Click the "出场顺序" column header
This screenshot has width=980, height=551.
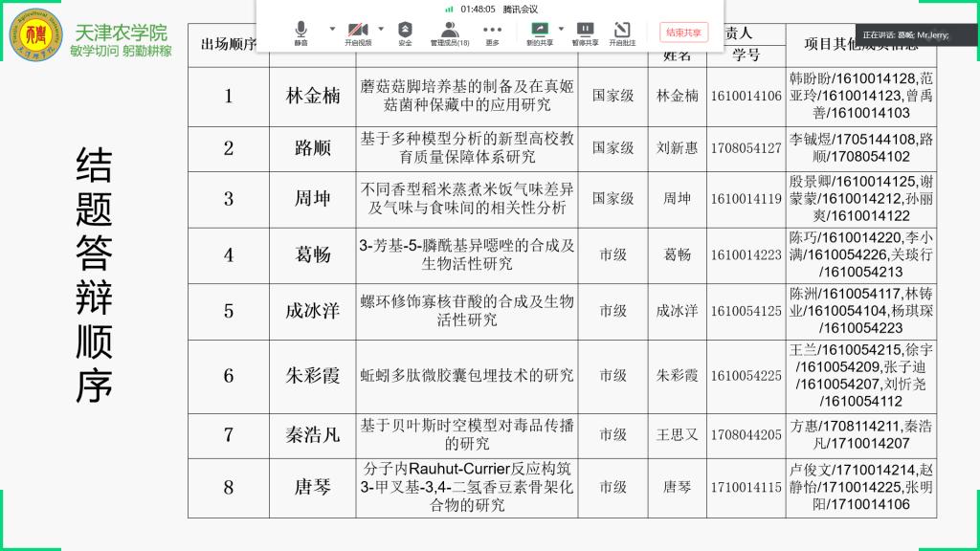(x=229, y=44)
